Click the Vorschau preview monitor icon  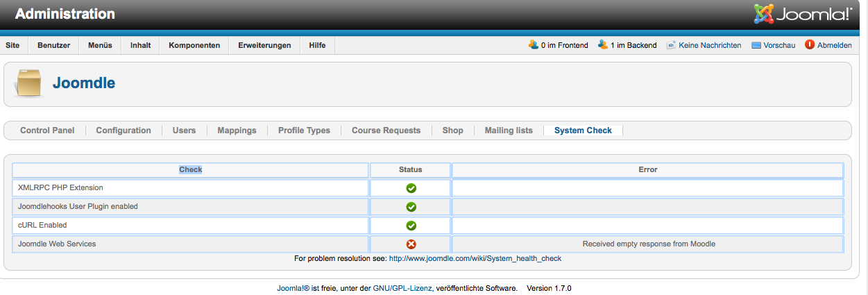coord(756,45)
